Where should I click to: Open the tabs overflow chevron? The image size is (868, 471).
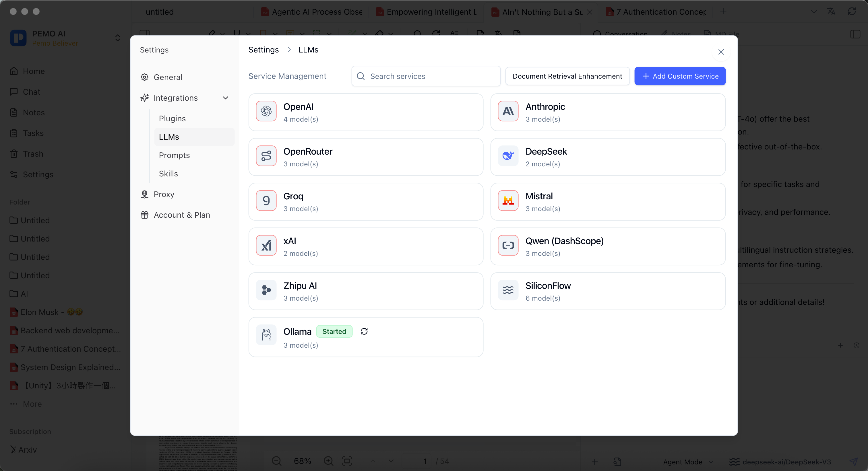(x=814, y=12)
